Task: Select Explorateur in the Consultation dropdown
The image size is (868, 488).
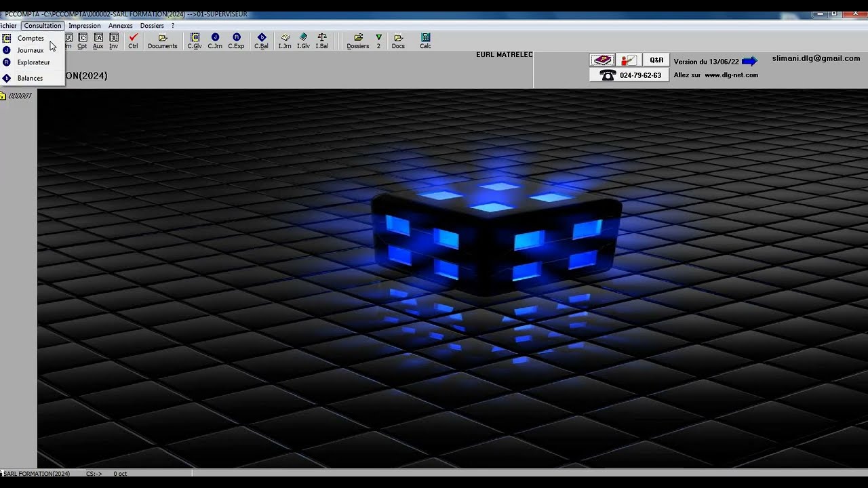Action: 33,62
